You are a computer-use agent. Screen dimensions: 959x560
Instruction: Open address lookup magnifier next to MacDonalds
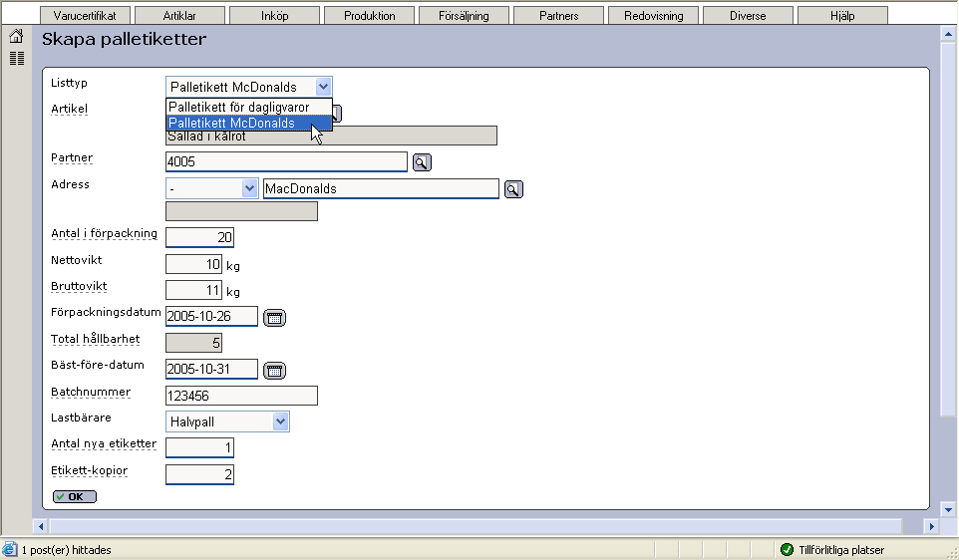point(513,189)
